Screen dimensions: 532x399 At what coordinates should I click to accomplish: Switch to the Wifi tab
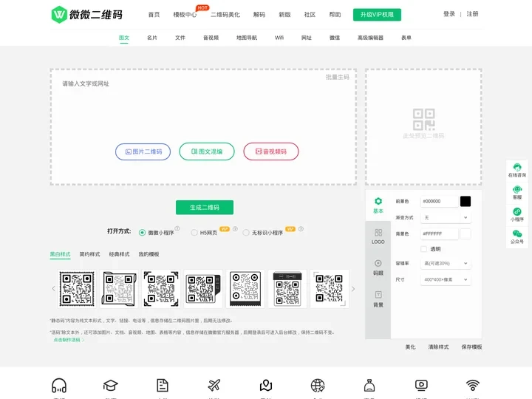tap(279, 38)
